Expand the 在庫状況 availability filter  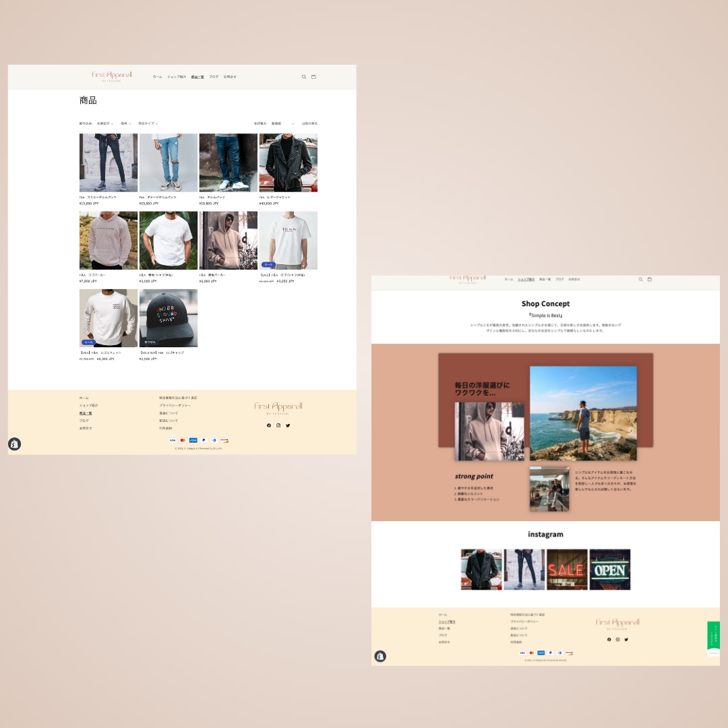click(x=105, y=123)
